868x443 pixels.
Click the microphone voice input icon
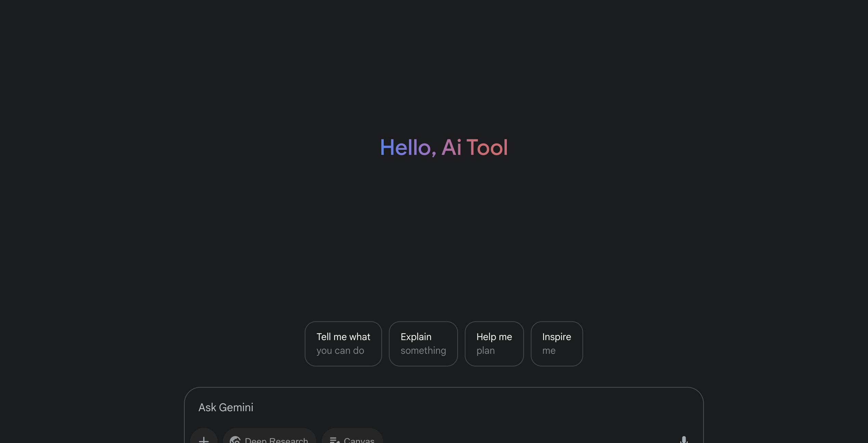pos(684,439)
